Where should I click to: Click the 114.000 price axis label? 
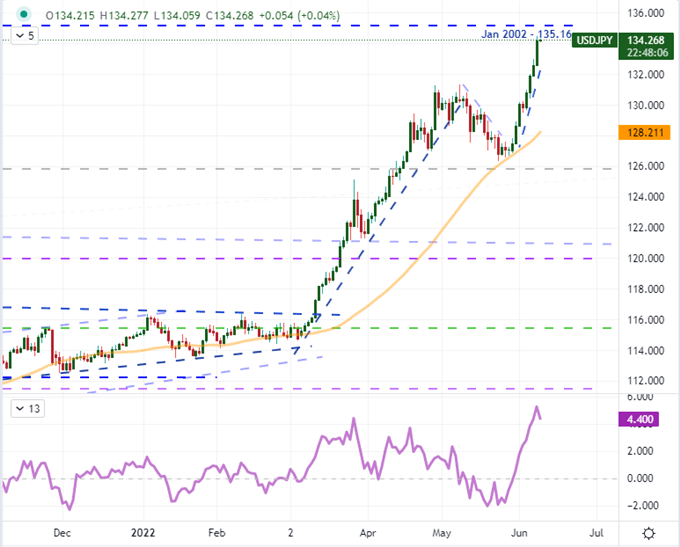(x=646, y=350)
